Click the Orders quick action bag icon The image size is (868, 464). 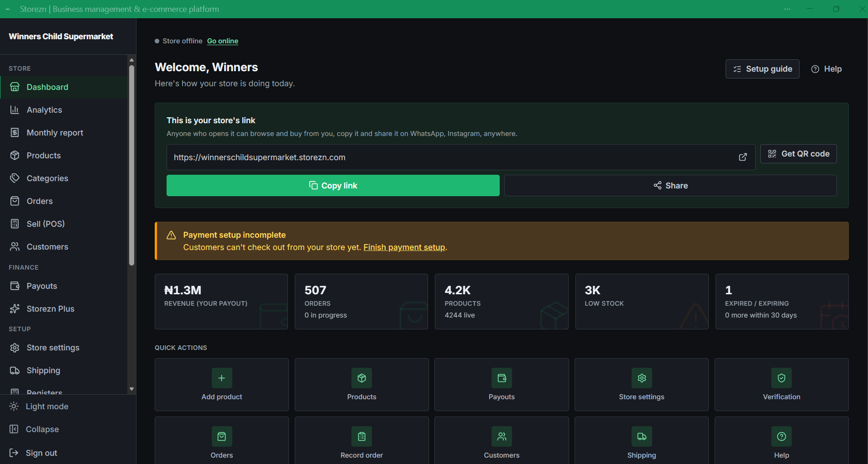pos(222,437)
